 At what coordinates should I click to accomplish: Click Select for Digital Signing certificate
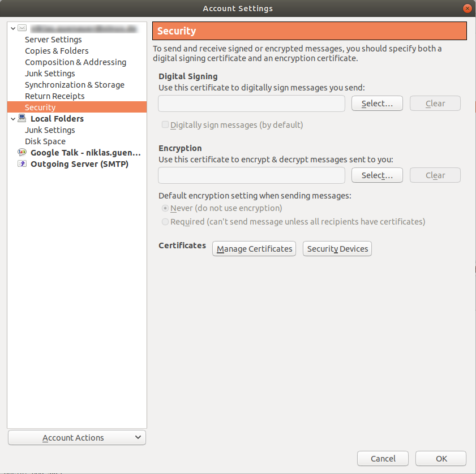coord(377,104)
